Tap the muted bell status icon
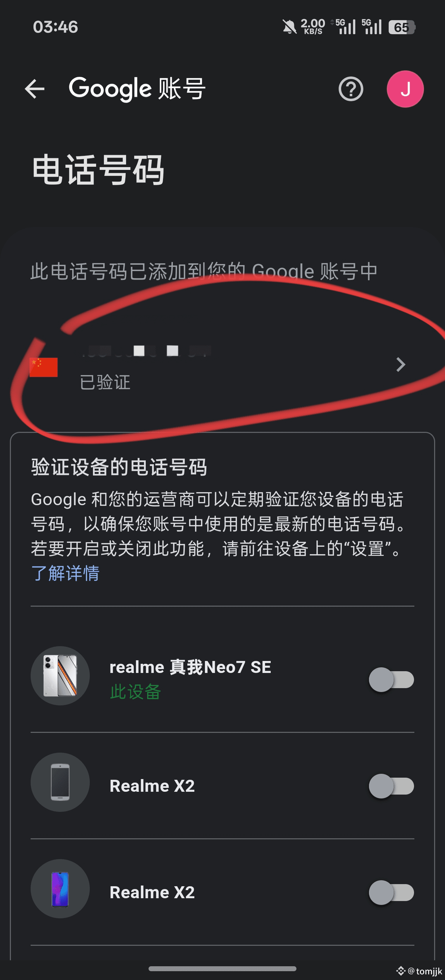Viewport: 445px width, 980px height. (x=289, y=27)
